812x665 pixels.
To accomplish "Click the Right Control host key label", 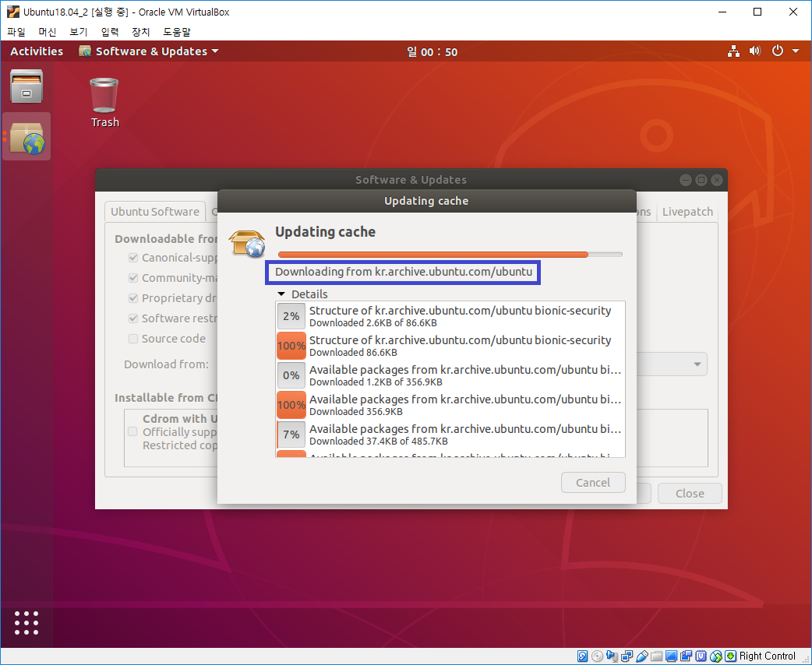I will click(767, 656).
